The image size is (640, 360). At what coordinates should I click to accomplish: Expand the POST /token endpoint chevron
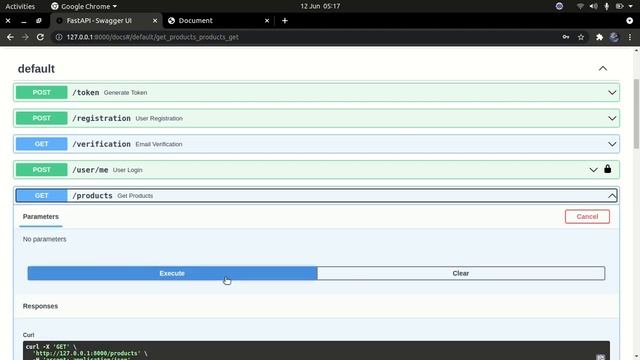612,93
